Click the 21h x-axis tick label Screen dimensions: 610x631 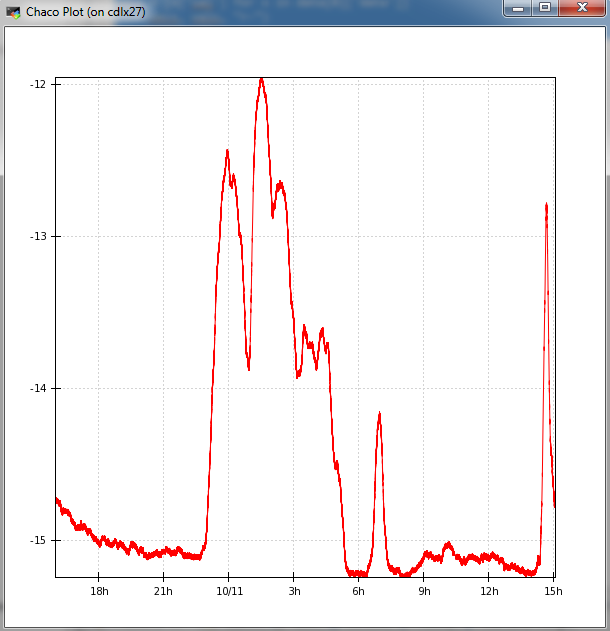tap(163, 591)
